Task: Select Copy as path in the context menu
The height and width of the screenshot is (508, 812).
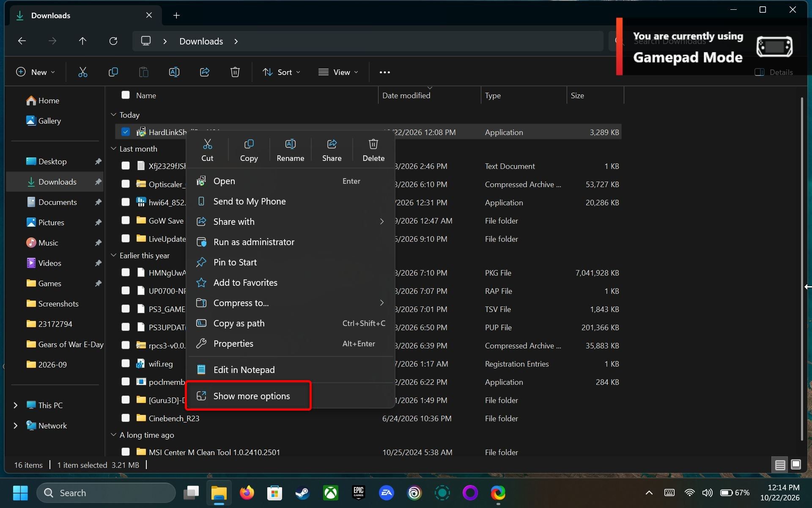Action: click(x=290, y=323)
